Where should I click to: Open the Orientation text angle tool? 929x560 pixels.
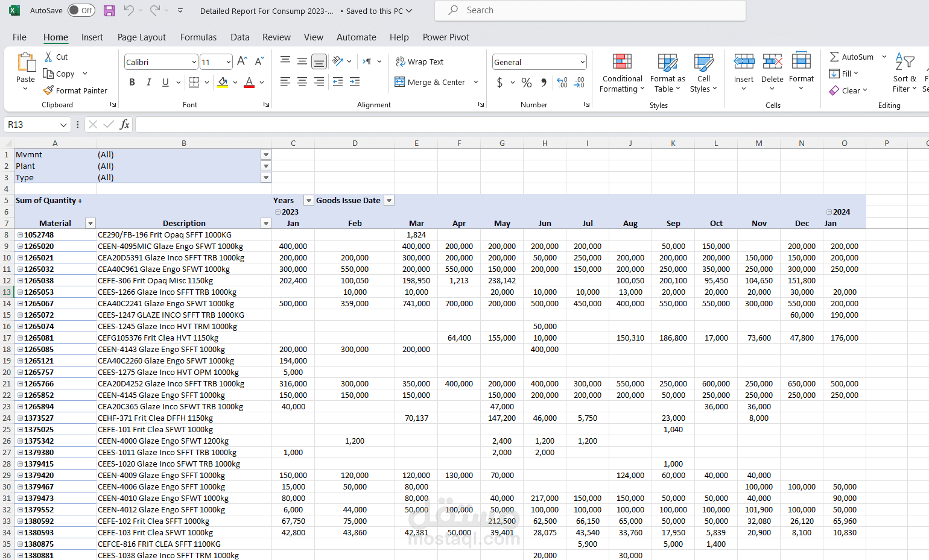[338, 61]
